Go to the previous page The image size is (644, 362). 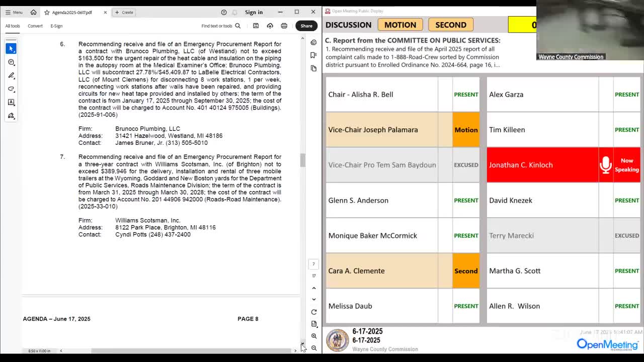coord(314,288)
